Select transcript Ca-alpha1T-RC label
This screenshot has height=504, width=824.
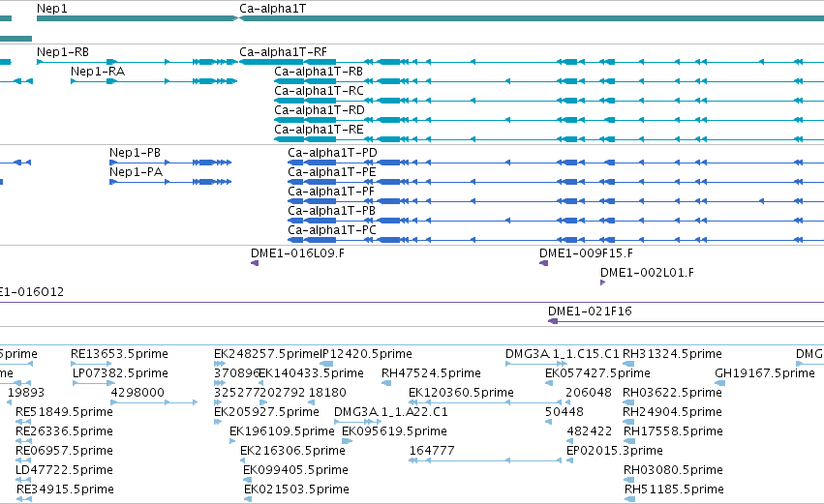[x=319, y=91]
